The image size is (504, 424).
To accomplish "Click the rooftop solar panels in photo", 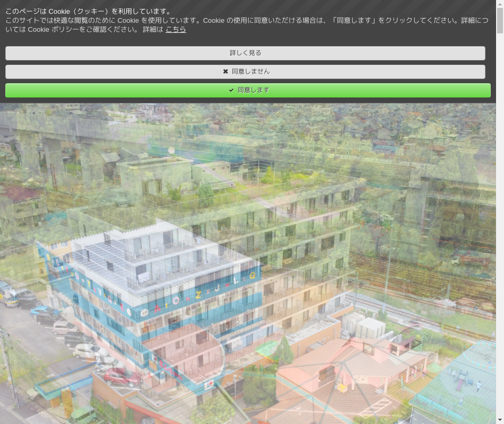I will coord(106,260).
